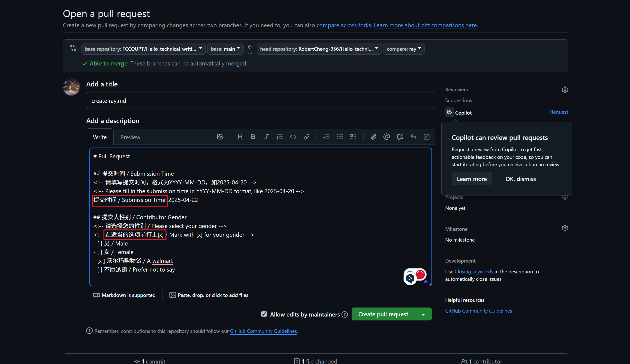Open the Closing keywords link
The image size is (630, 364).
473,272
